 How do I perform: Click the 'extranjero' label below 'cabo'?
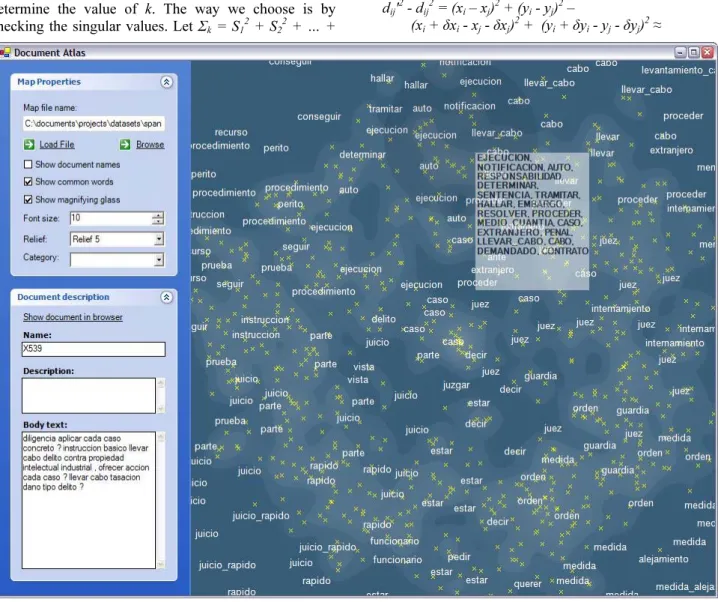pyautogui.click(x=671, y=150)
